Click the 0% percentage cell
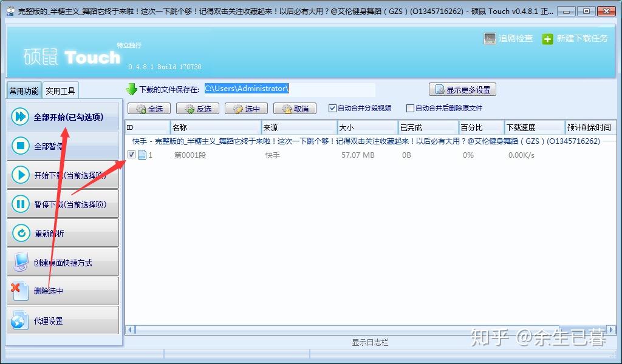This screenshot has height=364, width=622. pos(468,155)
